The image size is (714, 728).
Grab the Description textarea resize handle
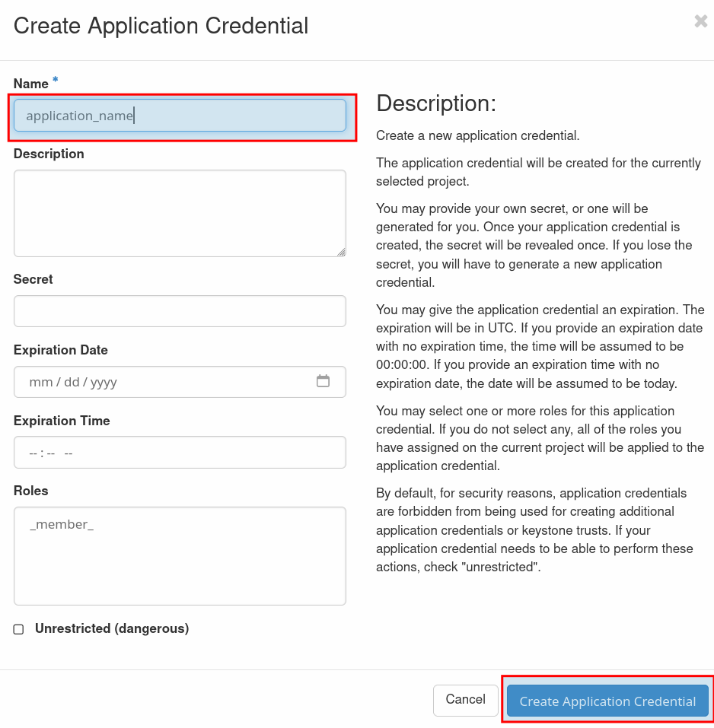point(341,252)
